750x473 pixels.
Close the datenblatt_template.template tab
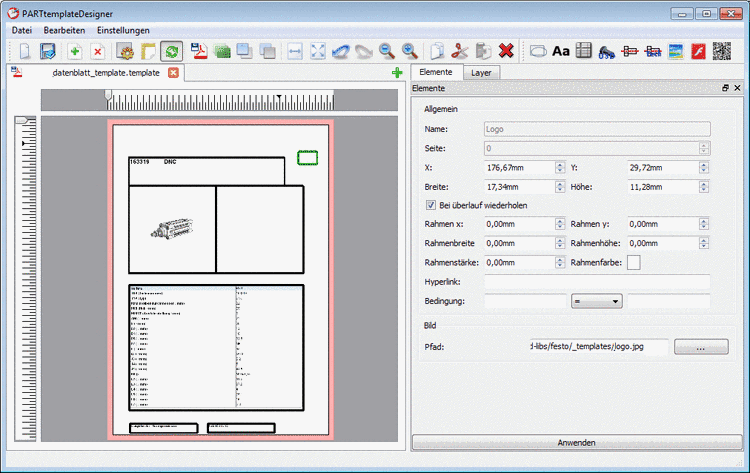click(x=173, y=73)
